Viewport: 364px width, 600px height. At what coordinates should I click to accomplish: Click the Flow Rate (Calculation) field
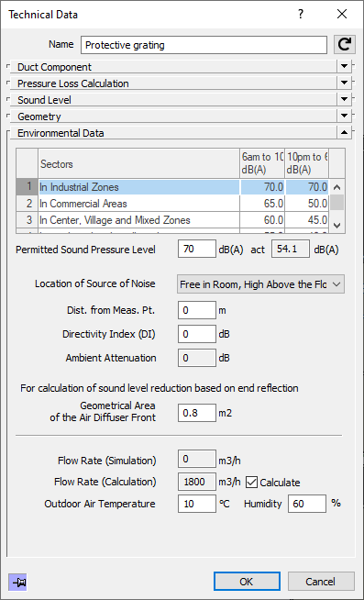click(197, 482)
